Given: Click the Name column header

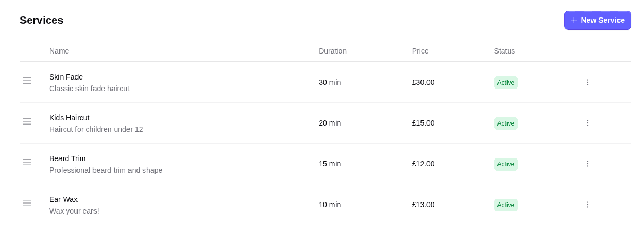Looking at the screenshot, I should click(59, 51).
